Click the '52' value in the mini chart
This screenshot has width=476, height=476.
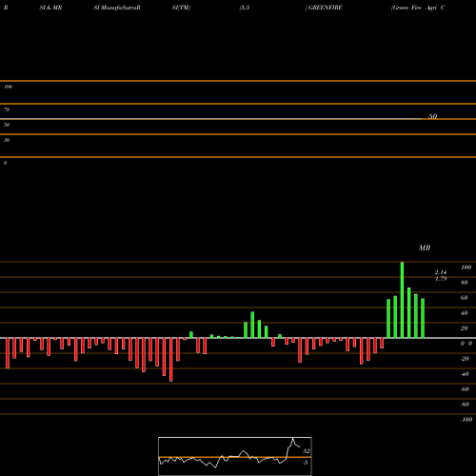point(307,451)
